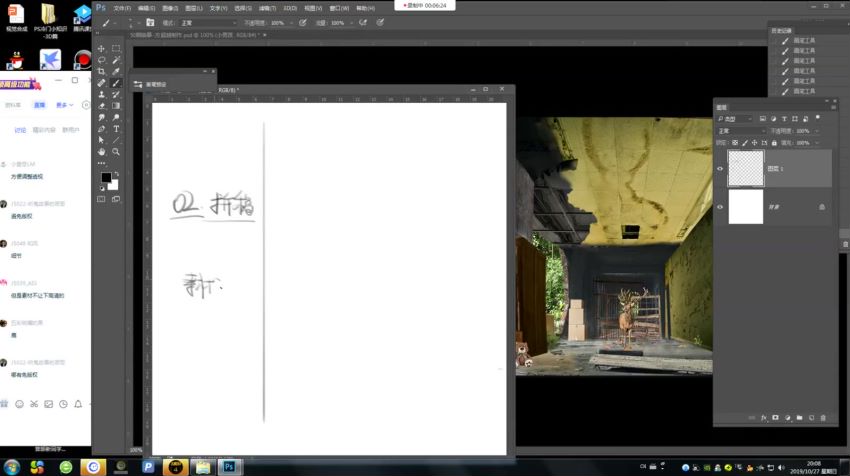Select the Smudge/Blur tool
Screen dimensions: 850x476
(x=101, y=117)
